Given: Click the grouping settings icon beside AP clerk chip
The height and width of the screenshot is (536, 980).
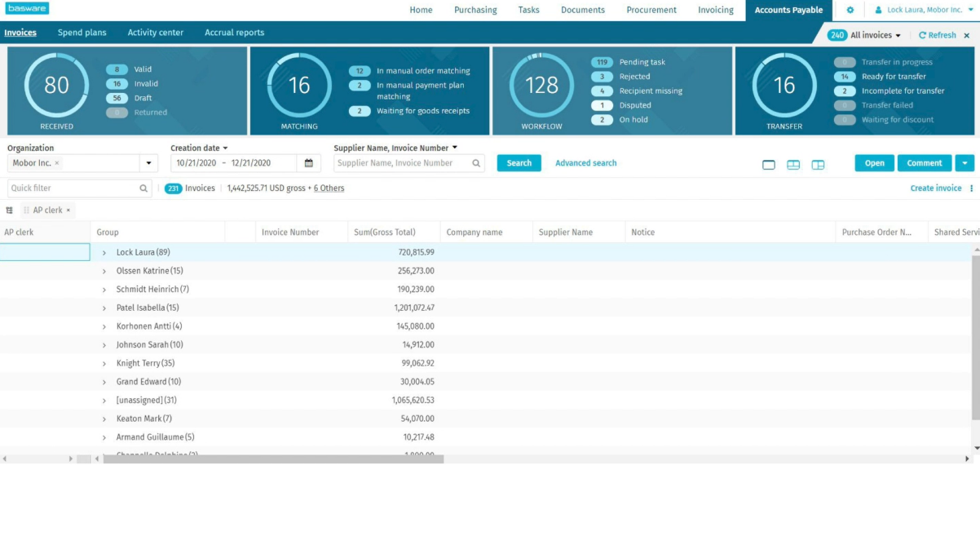Looking at the screenshot, I should pyautogui.click(x=7, y=209).
